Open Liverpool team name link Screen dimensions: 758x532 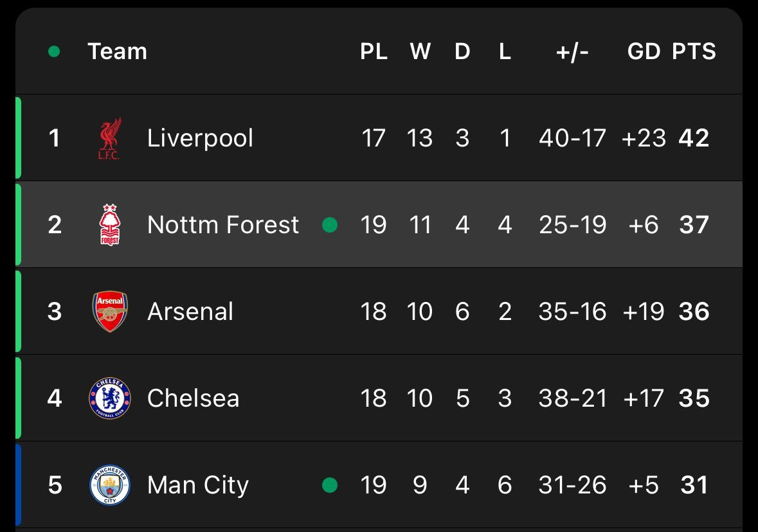point(200,138)
